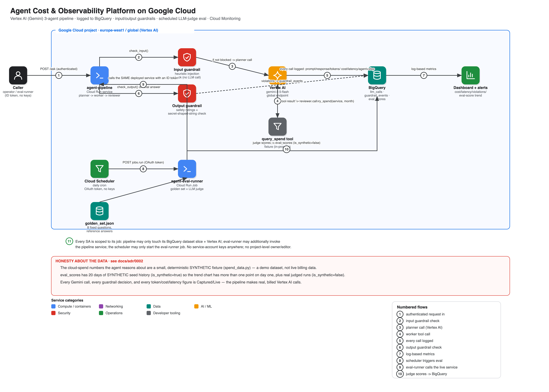The image size is (549, 392).
Task: Click legend entry 'worker tool call'
Action: [x=418, y=334]
